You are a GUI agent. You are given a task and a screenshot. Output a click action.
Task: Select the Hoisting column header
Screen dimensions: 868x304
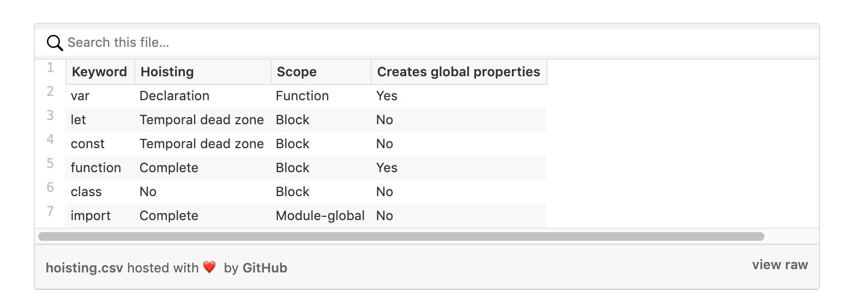point(167,72)
